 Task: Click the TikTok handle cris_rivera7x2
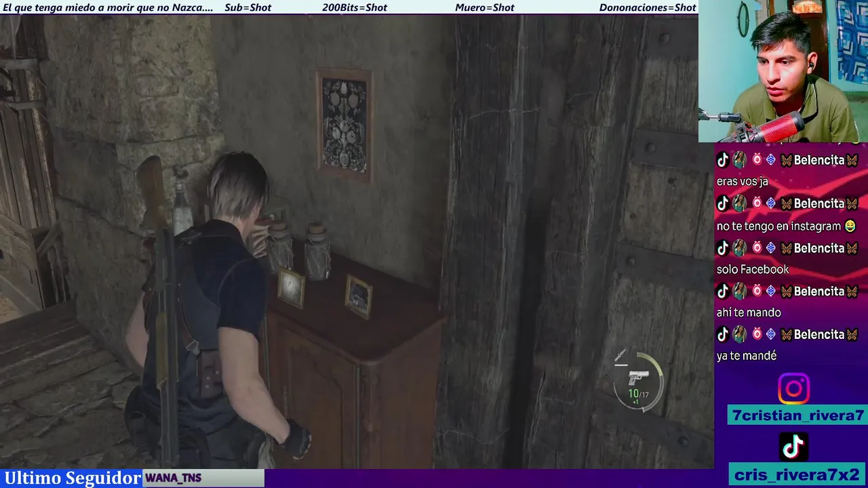[x=797, y=474]
